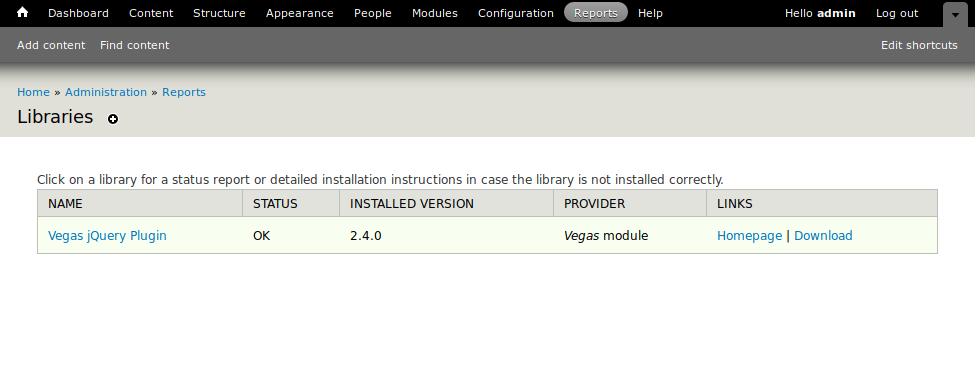Click Edit shortcuts link

(919, 45)
